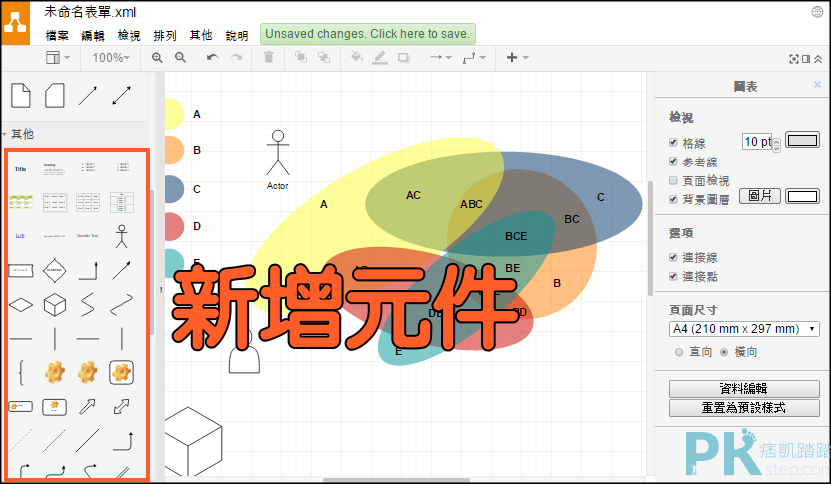The image size is (831, 484).
Task: Select the green table shape
Action: click(21, 202)
